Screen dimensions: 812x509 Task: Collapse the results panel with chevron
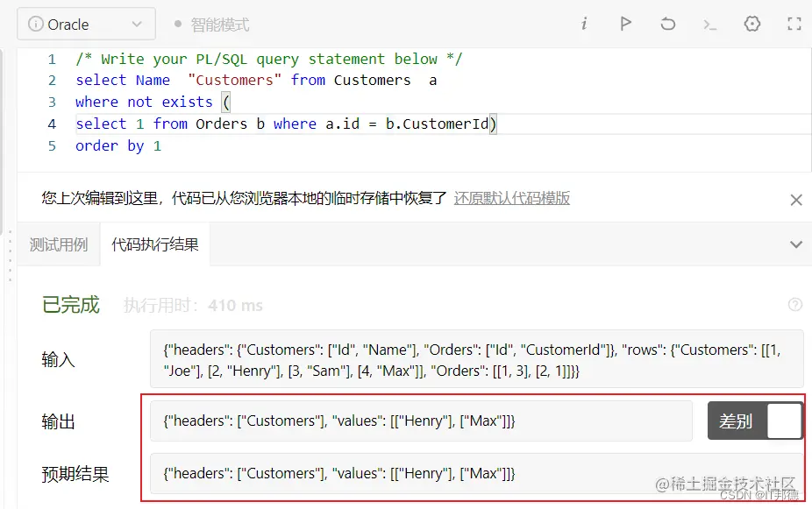click(x=796, y=244)
